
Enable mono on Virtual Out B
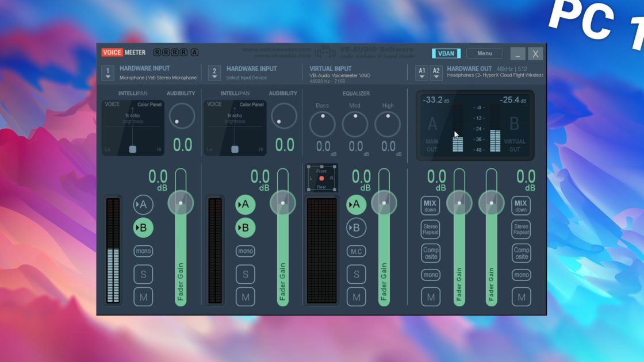(521, 275)
